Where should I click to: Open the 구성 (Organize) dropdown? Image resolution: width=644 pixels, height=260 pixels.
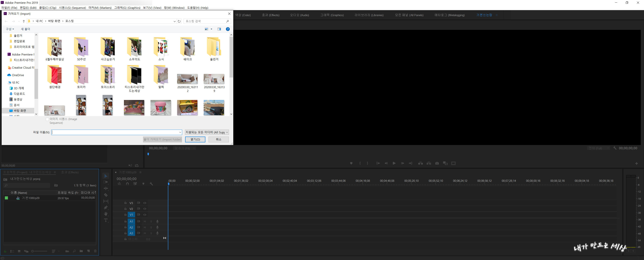tap(10, 29)
